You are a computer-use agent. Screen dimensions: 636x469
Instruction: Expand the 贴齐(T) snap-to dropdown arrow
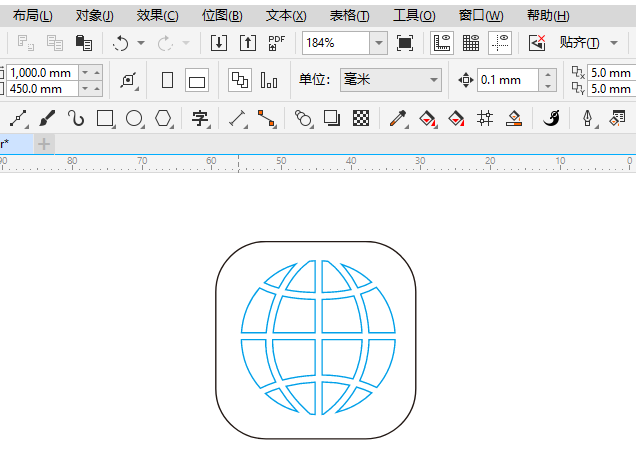[614, 43]
